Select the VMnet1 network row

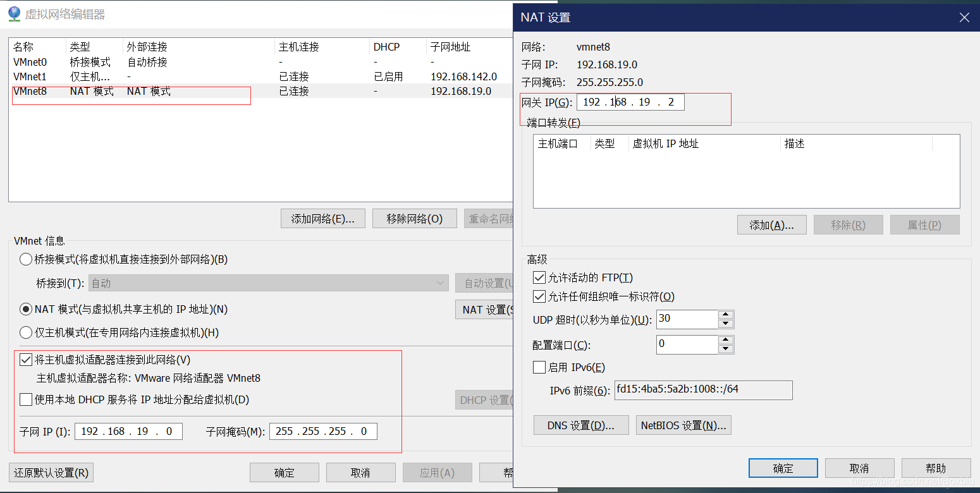pyautogui.click(x=261, y=76)
